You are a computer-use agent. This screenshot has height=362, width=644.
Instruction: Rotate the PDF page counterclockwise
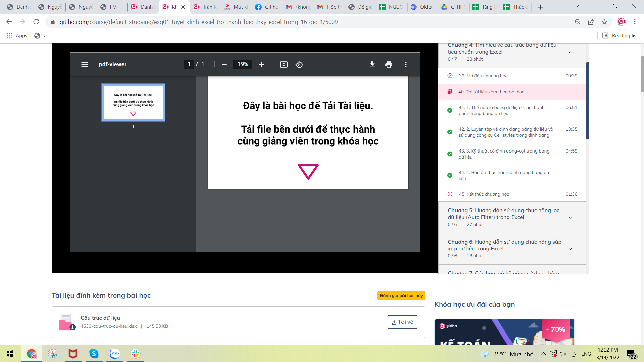point(299,64)
